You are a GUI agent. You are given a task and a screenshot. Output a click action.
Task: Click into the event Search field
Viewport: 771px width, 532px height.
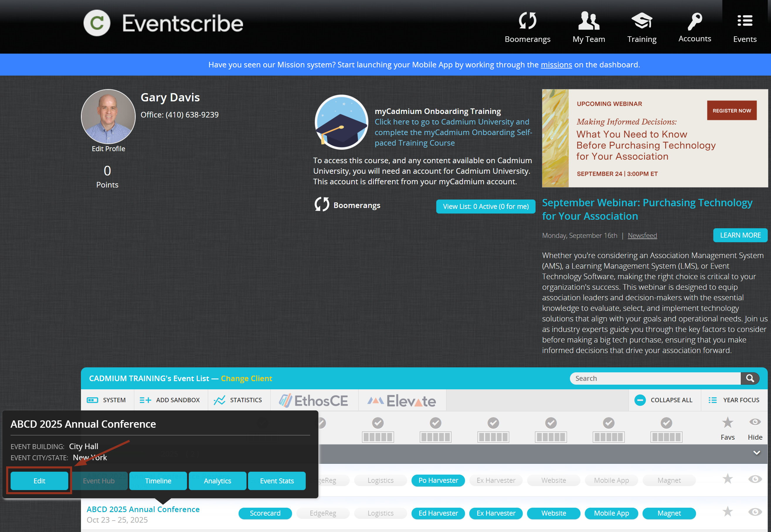[x=654, y=378]
